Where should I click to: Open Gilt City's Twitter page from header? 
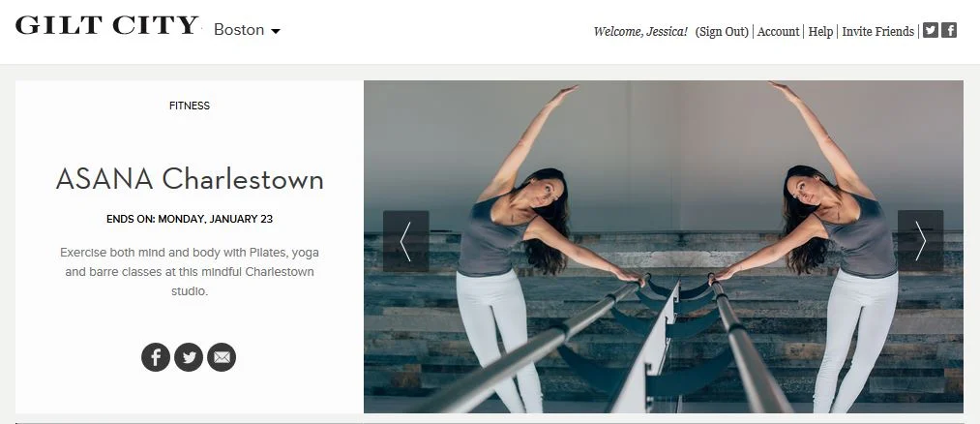click(931, 30)
